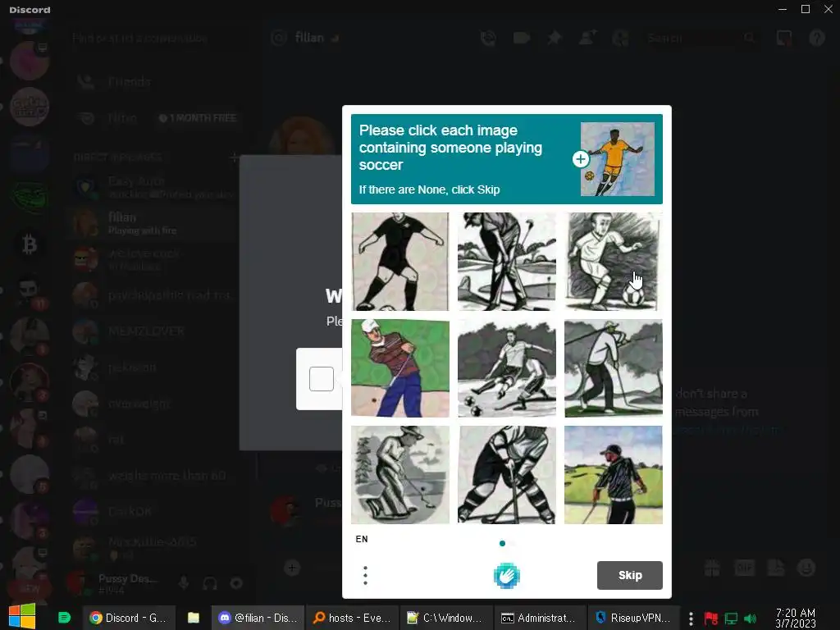
Task: Open Discord user settings gear
Action: pos(236,583)
